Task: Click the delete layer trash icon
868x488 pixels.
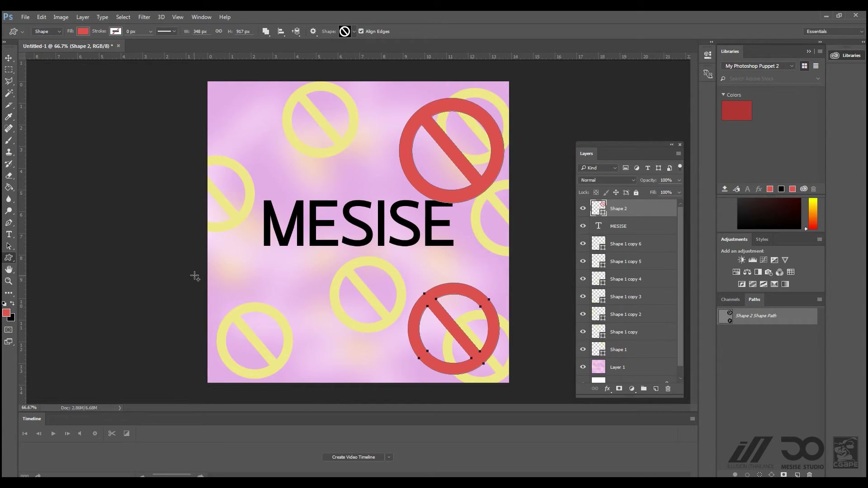Action: coord(668,389)
